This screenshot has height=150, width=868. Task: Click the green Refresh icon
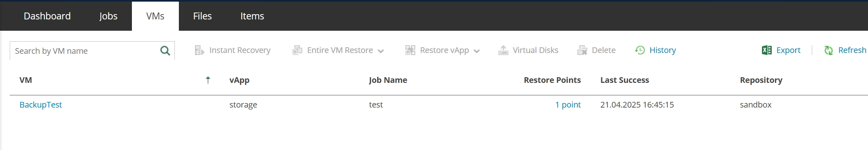point(829,50)
